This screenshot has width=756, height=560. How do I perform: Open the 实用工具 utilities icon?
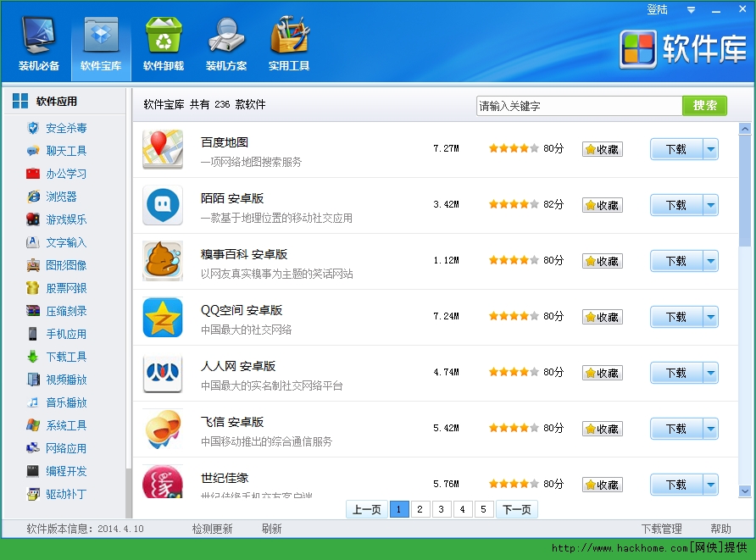(x=289, y=38)
